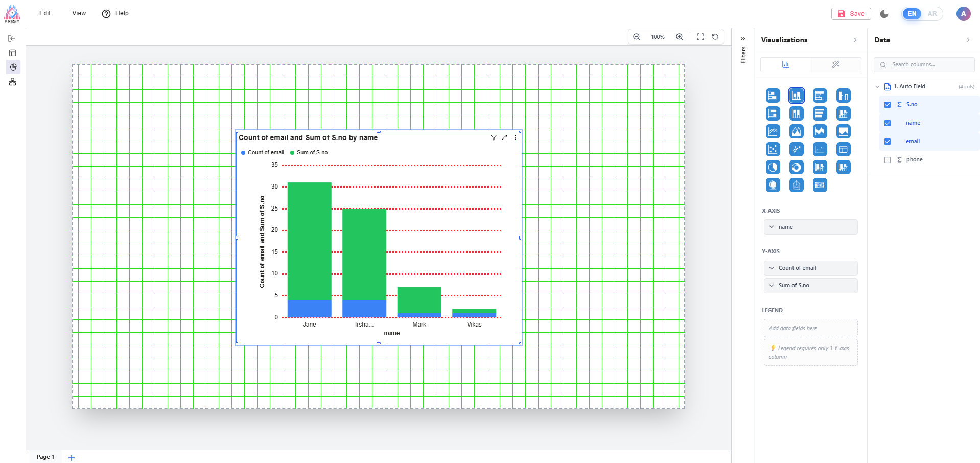Screen dimensions: 980x463
Task: Uncheck the email column checkbox
Action: click(x=888, y=142)
